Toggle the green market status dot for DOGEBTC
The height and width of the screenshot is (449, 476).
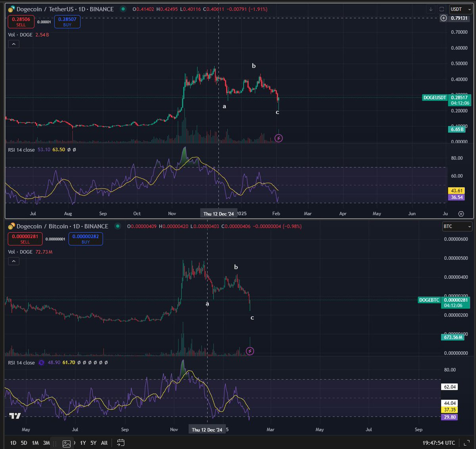coord(118,226)
